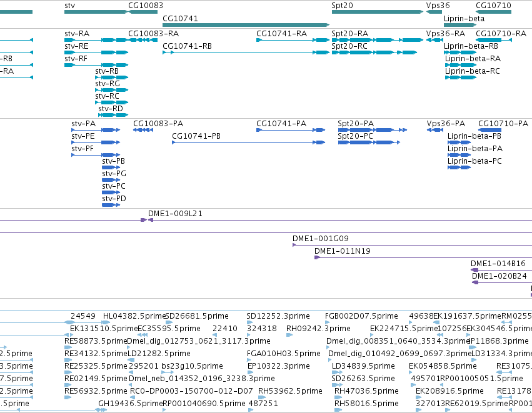Click the Liprin-beta gene label
The height and width of the screenshot is (413, 532).
(464, 19)
